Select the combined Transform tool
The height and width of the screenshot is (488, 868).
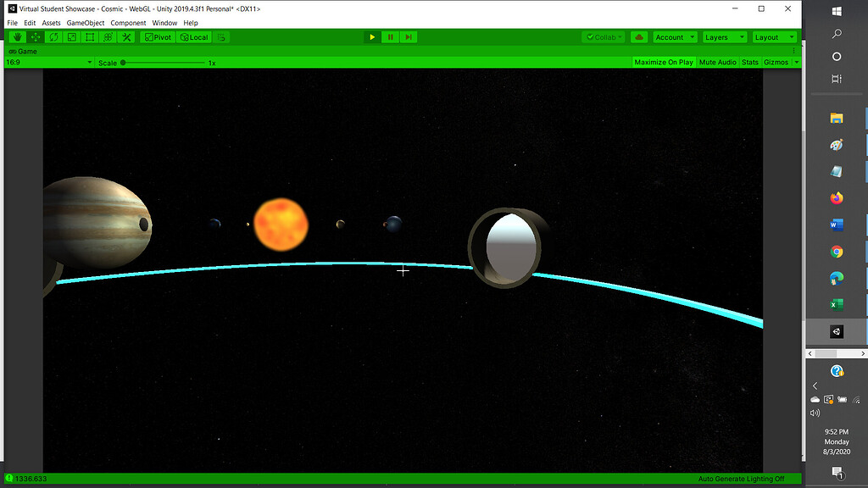108,36
